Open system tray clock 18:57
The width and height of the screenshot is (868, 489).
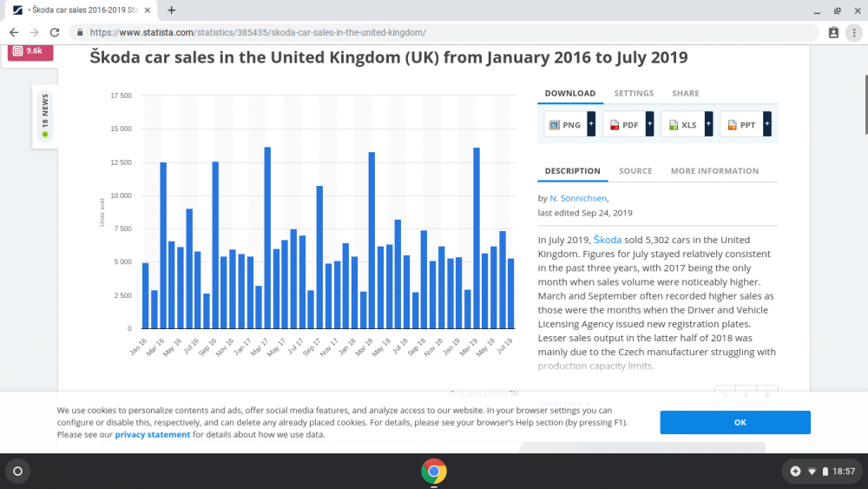point(844,472)
